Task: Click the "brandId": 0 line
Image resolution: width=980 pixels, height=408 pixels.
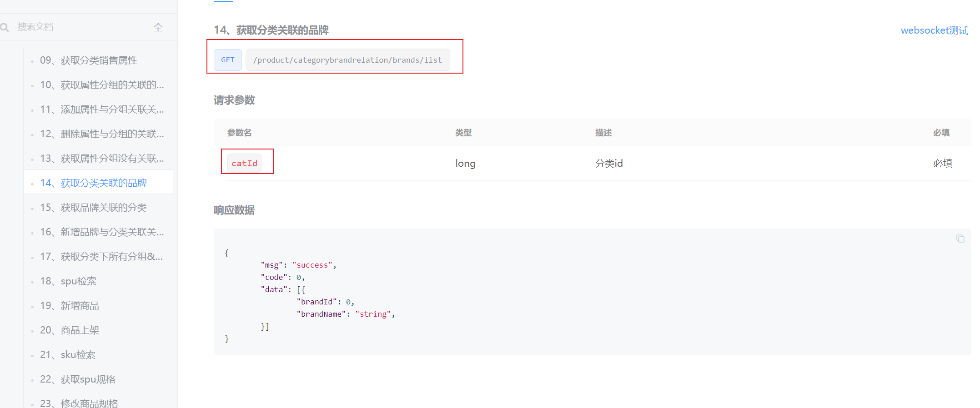Action: point(326,302)
